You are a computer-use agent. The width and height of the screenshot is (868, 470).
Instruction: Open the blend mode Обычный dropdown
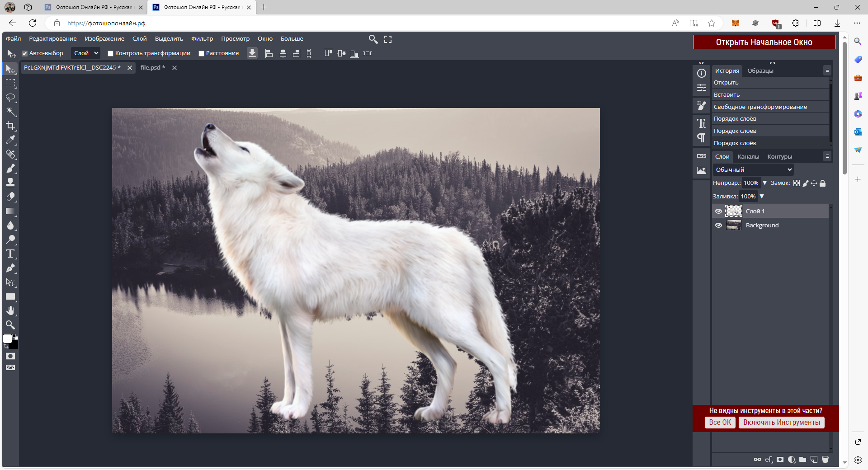[753, 170]
